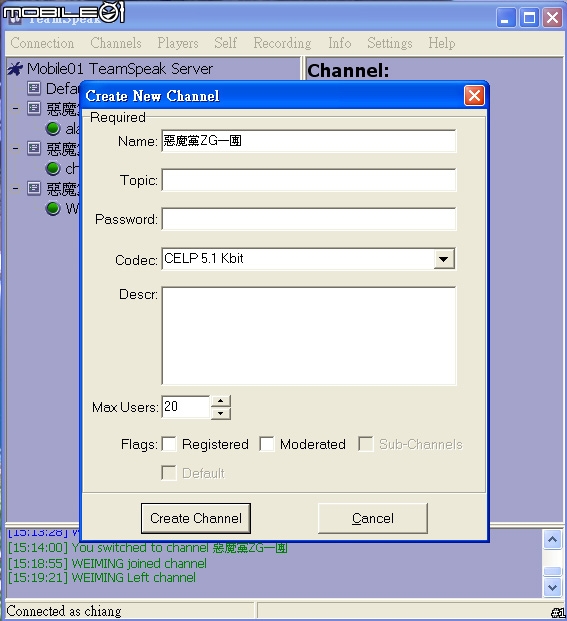
Task: Select the Default channel icon in server tree
Action: tap(34, 88)
